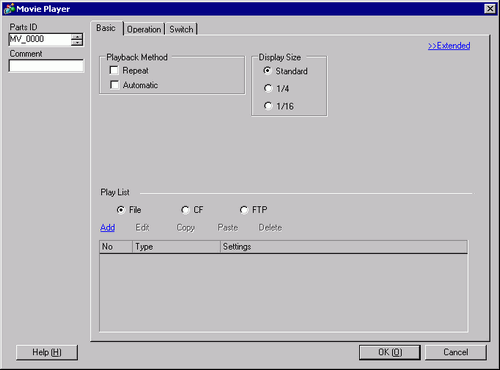This screenshot has height=370, width=500.
Task: Confirm with the OK (O) button
Action: (390, 352)
